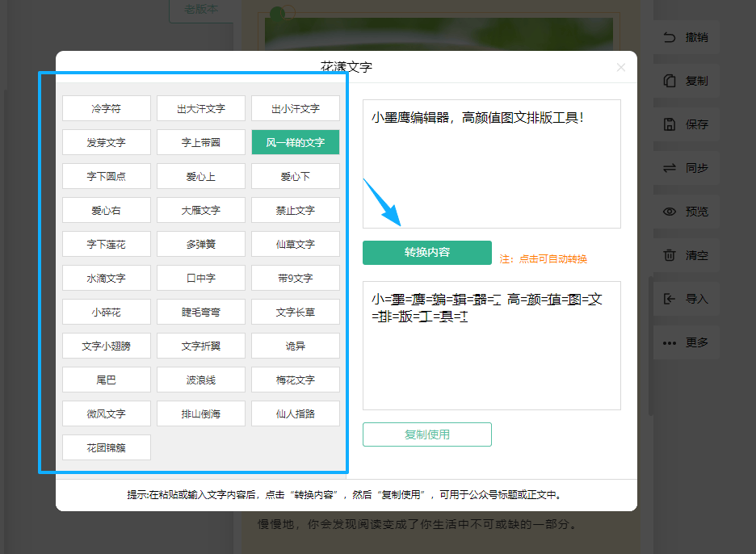Choose the 爱心上 text style
The width and height of the screenshot is (756, 554).
point(201,176)
